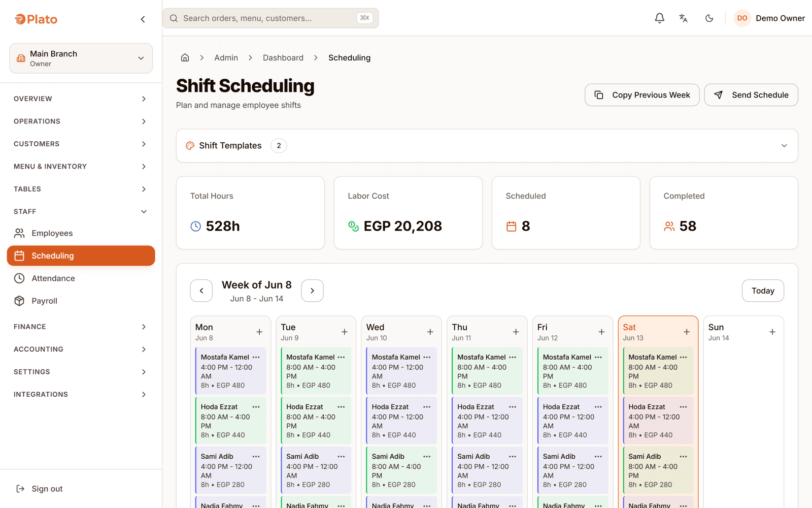Image resolution: width=812 pixels, height=508 pixels.
Task: Expand the Customers sidebar section
Action: pos(81,144)
